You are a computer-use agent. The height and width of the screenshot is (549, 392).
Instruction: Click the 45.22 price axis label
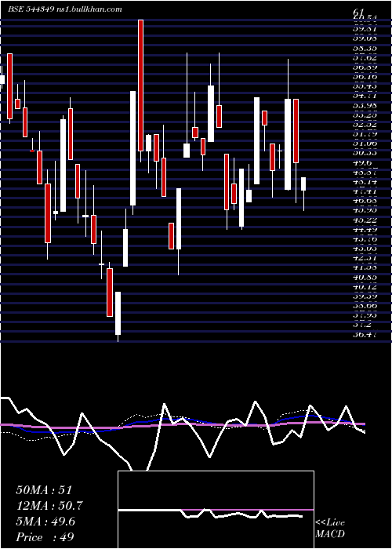[365, 220]
